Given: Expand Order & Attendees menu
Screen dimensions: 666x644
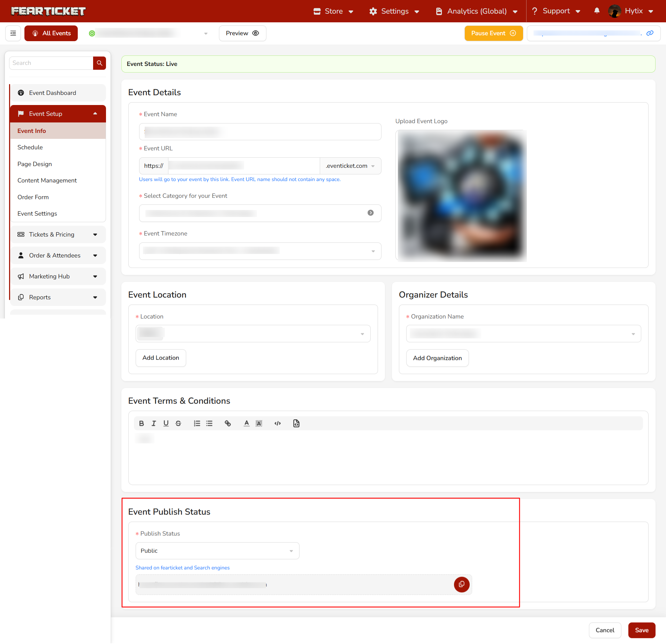Looking at the screenshot, I should (x=58, y=255).
